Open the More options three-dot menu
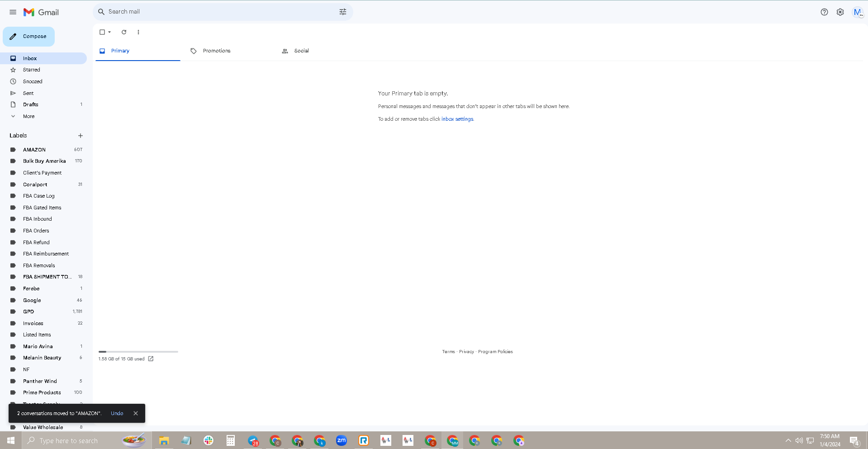This screenshot has width=868, height=449. tap(138, 32)
